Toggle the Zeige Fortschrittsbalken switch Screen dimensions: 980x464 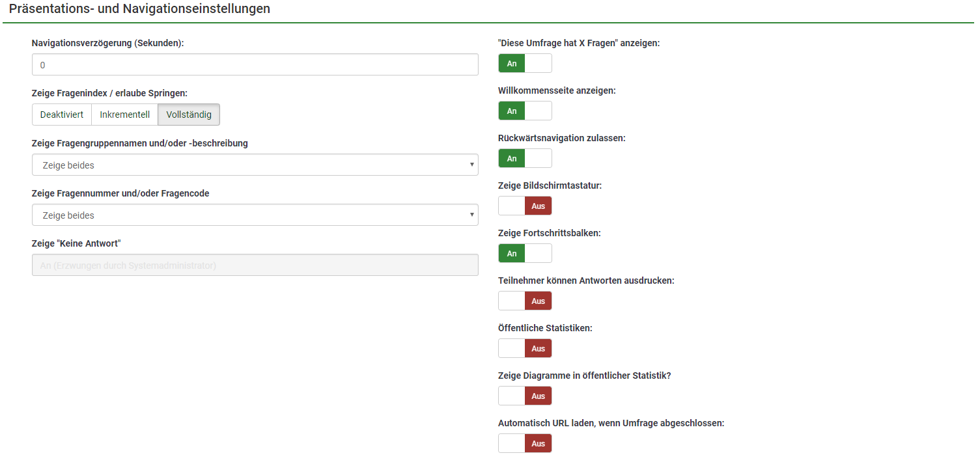point(525,253)
